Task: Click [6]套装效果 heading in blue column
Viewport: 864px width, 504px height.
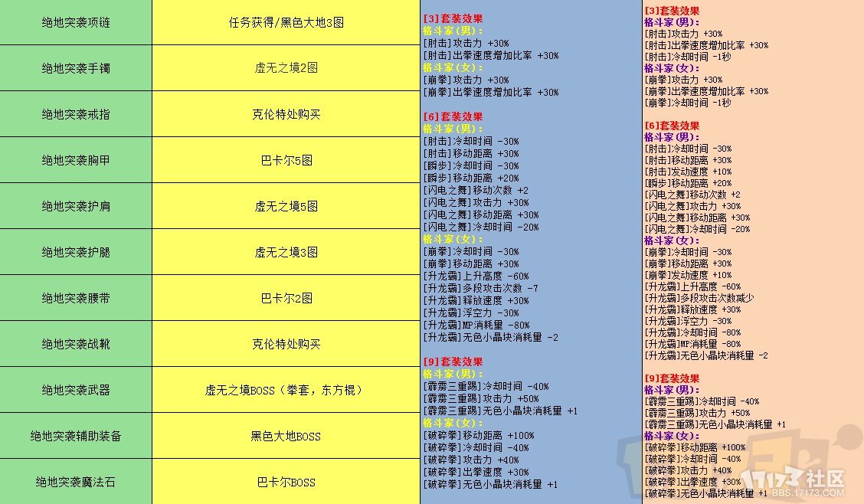Action: tap(453, 116)
